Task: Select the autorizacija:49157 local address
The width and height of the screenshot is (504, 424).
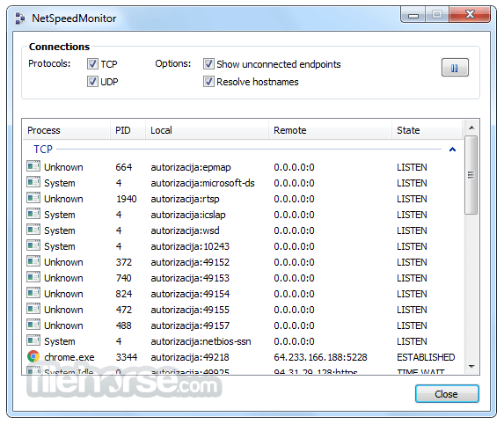Action: (x=190, y=325)
